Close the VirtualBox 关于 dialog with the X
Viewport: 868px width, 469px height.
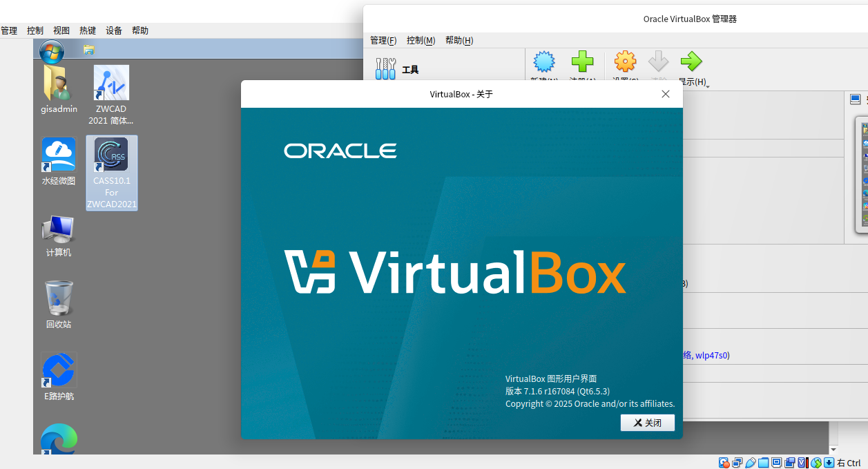[666, 94]
